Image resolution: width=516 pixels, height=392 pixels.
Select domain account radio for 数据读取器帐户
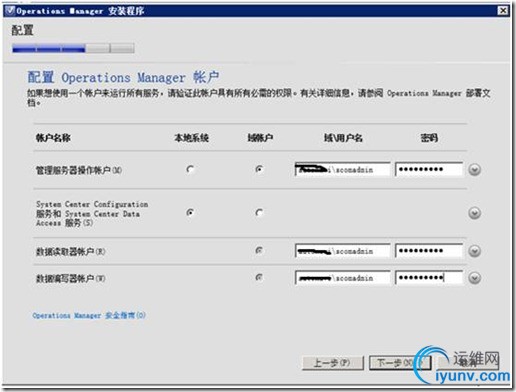[259, 250]
